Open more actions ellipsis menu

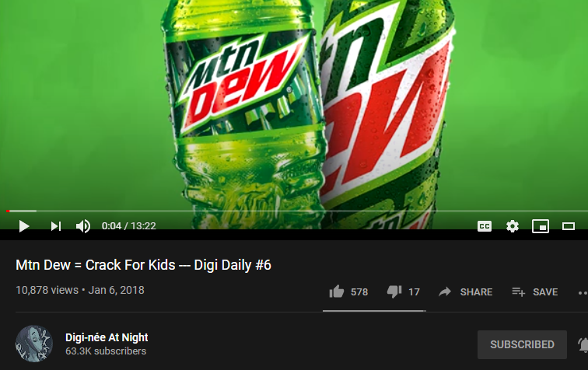pos(583,292)
